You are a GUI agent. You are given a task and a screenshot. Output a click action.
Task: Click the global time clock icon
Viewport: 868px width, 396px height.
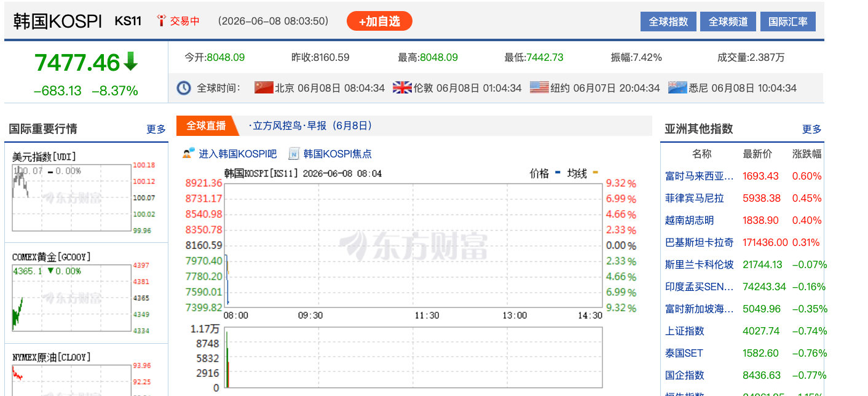click(184, 88)
